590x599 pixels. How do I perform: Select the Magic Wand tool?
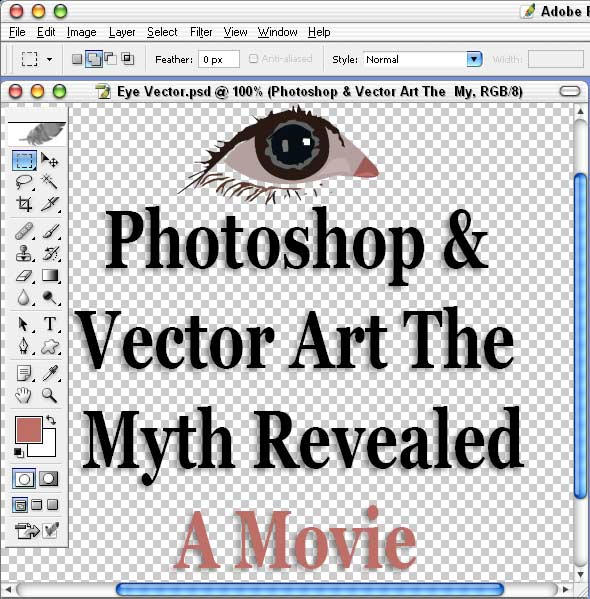point(50,182)
